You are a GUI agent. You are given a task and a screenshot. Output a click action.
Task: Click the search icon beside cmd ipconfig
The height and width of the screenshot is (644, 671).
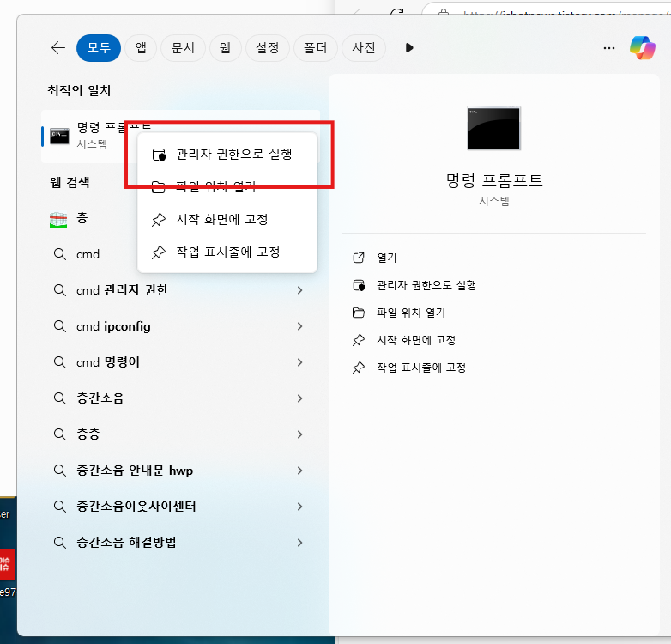(59, 326)
